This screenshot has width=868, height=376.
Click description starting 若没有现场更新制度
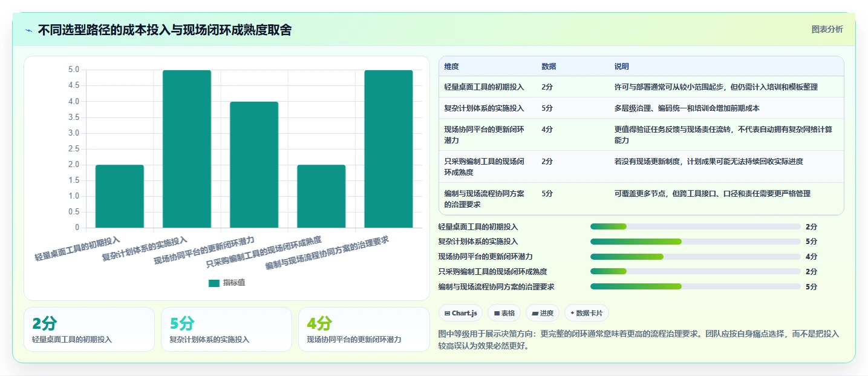click(709, 161)
